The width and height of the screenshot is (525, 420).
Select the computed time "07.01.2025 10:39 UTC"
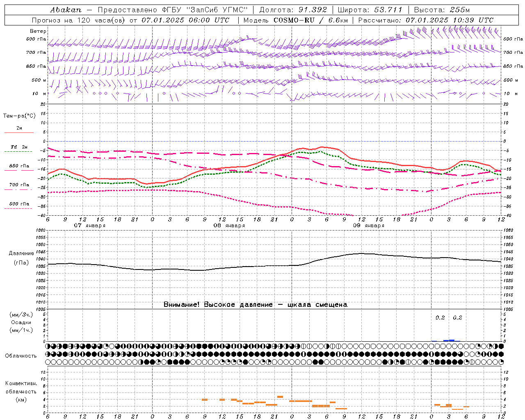450,20
